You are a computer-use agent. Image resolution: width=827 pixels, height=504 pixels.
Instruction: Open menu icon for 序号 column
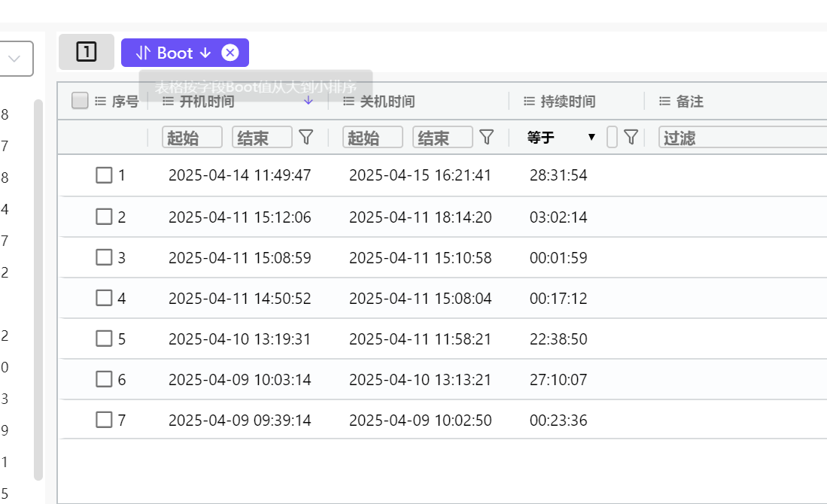[100, 102]
